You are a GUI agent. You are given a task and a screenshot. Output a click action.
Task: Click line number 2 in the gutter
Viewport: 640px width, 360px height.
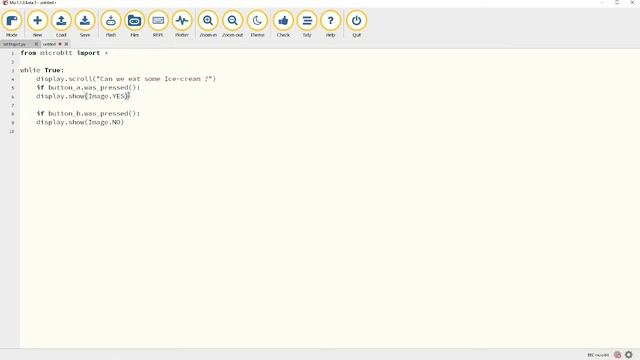click(x=13, y=62)
